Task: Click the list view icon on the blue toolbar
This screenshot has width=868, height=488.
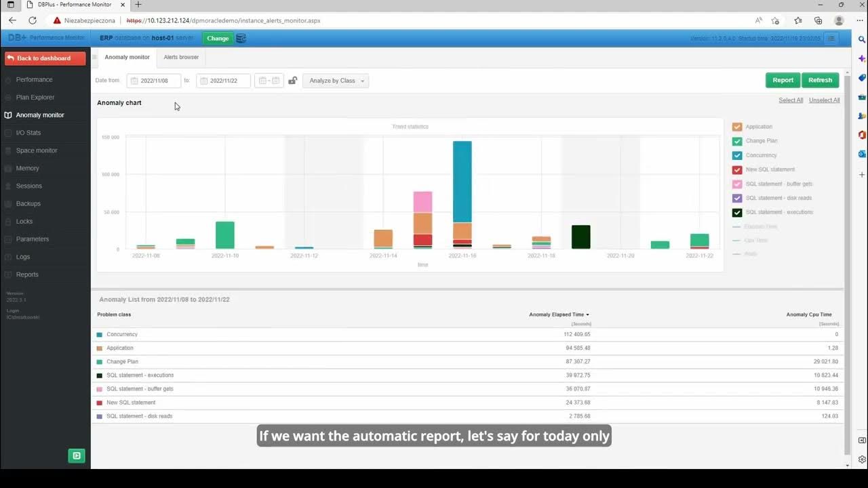Action: tap(831, 38)
